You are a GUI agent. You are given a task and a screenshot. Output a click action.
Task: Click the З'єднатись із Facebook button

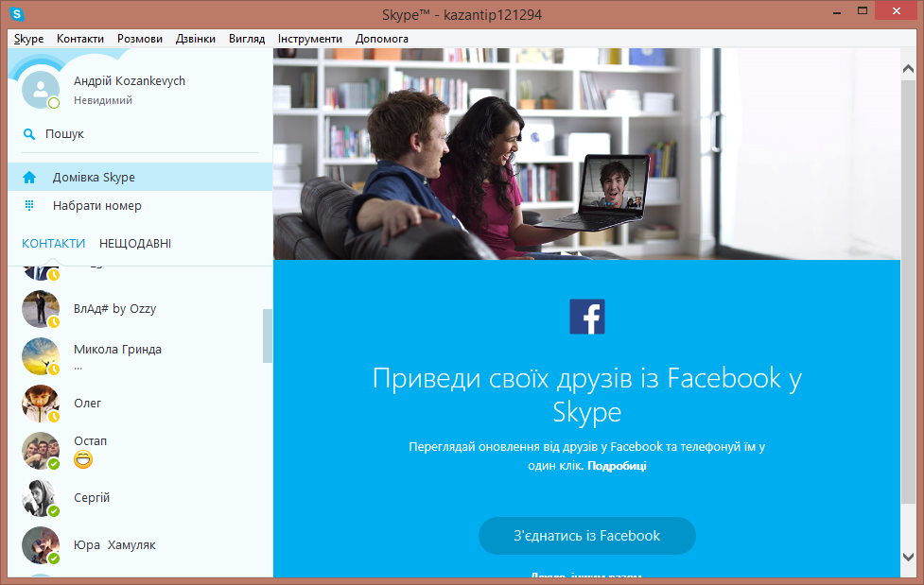[586, 536]
